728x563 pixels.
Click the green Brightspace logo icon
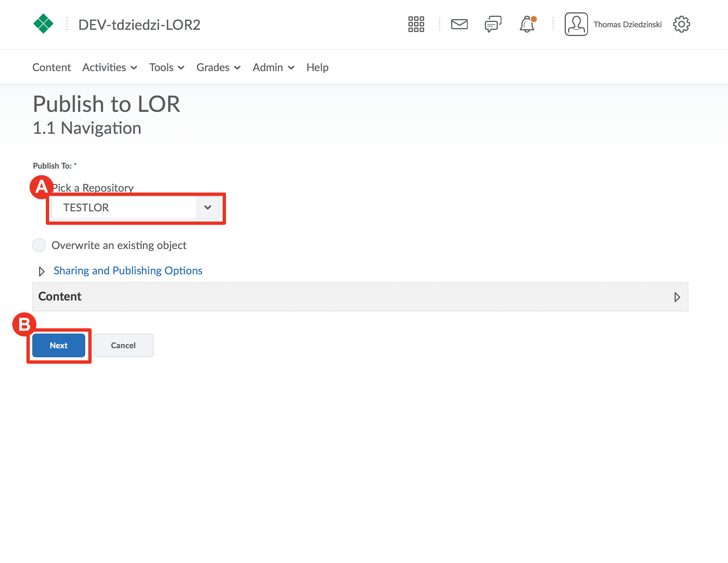tap(43, 24)
